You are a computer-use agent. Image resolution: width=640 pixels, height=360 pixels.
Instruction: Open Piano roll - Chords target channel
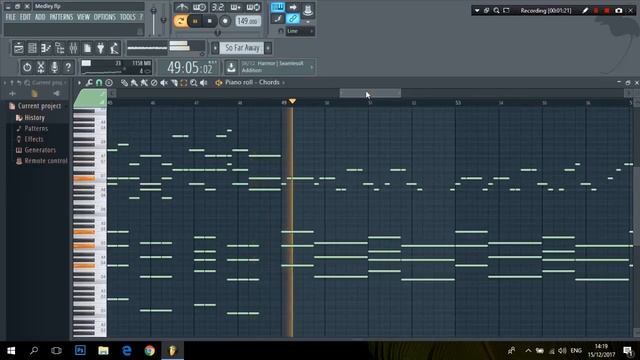tap(252, 82)
